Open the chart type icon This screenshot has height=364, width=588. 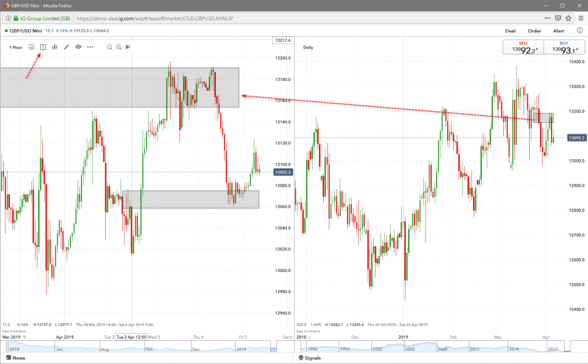tap(31, 47)
